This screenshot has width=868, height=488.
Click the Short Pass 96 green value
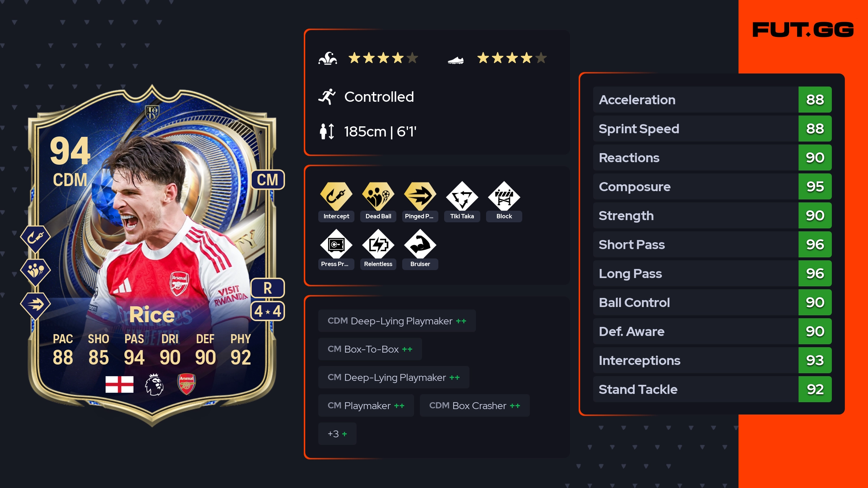coord(815,244)
